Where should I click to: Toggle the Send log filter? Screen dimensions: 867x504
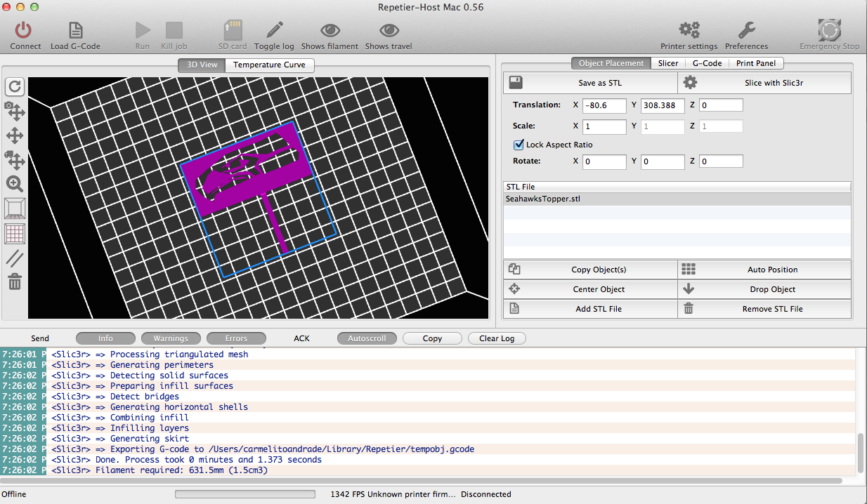[40, 338]
